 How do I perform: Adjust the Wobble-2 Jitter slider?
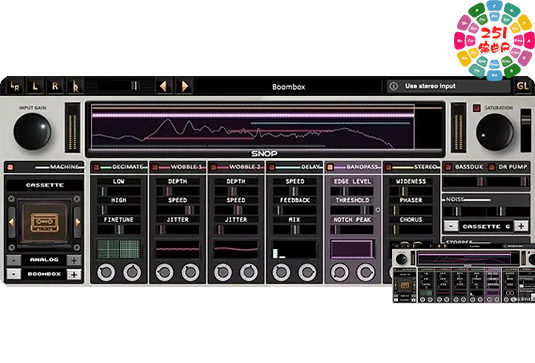[236, 229]
